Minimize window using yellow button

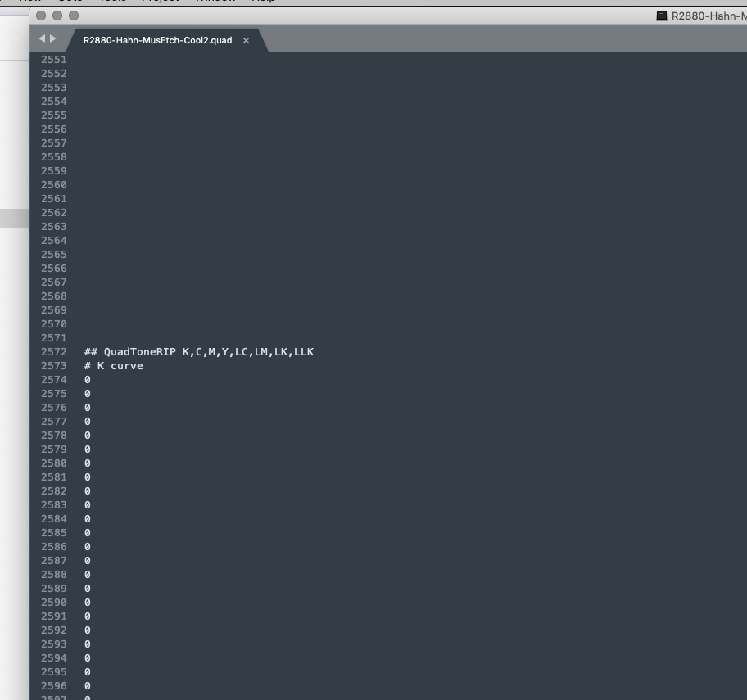[57, 16]
